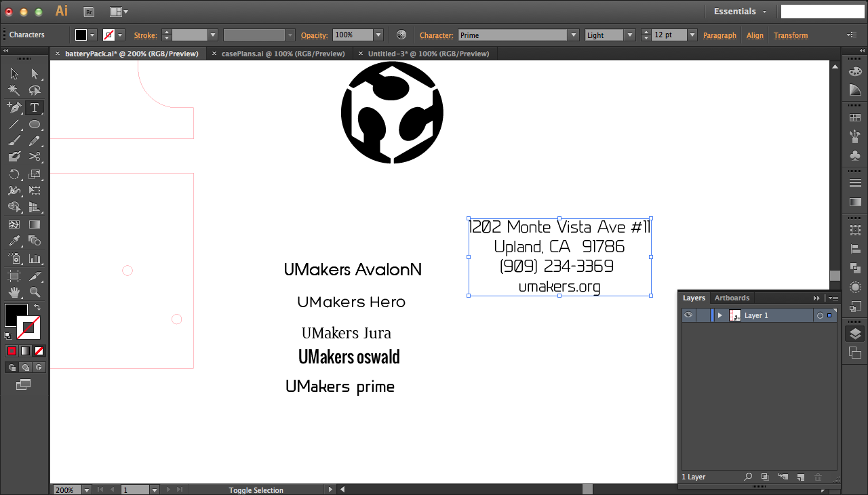Set paint mode to Gradient
The image size is (868, 495).
coord(25,351)
